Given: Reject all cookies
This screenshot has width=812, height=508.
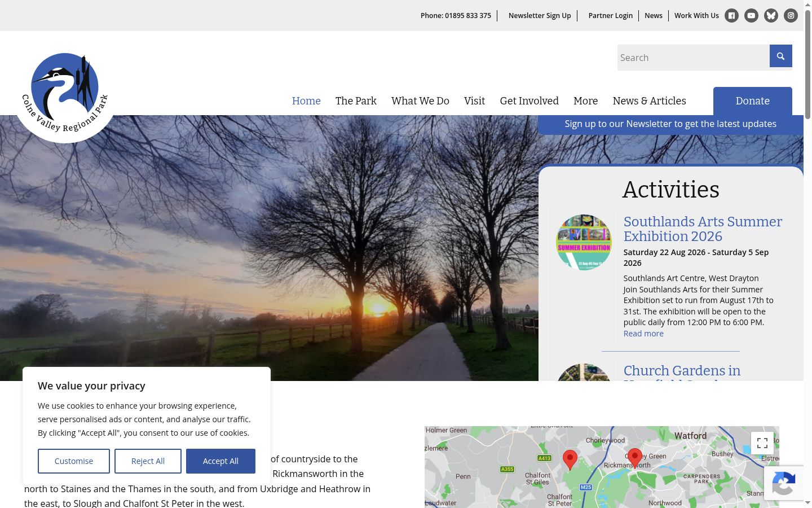Looking at the screenshot, I should pos(148,461).
